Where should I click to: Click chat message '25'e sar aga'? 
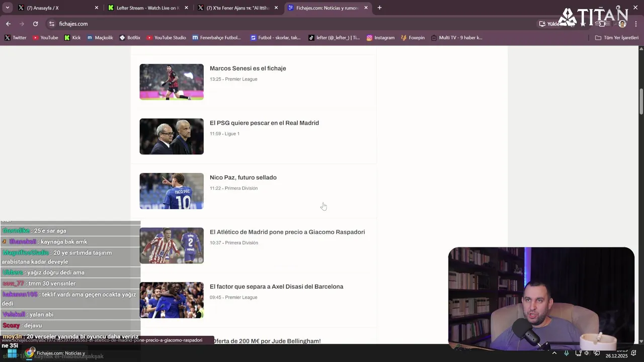tap(50, 231)
